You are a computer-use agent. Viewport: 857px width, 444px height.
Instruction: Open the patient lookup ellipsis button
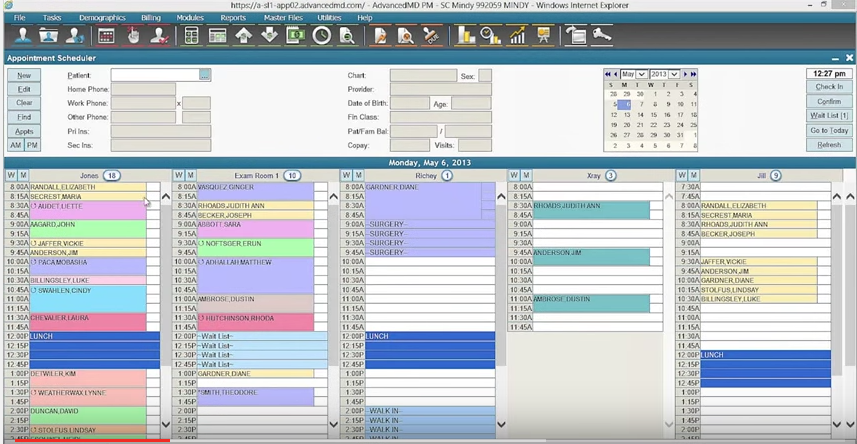point(204,75)
